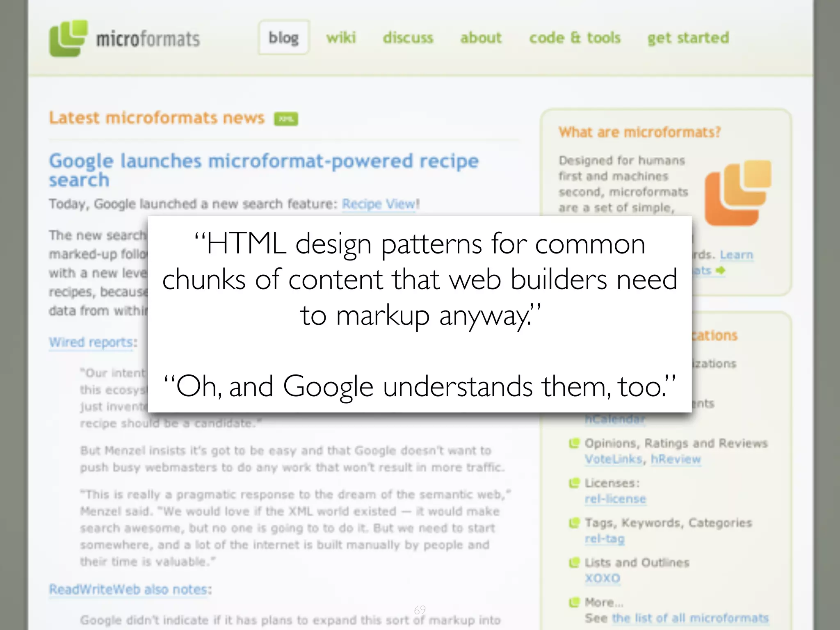The image size is (840, 630).
Task: Open the rel-tag link
Action: (605, 539)
